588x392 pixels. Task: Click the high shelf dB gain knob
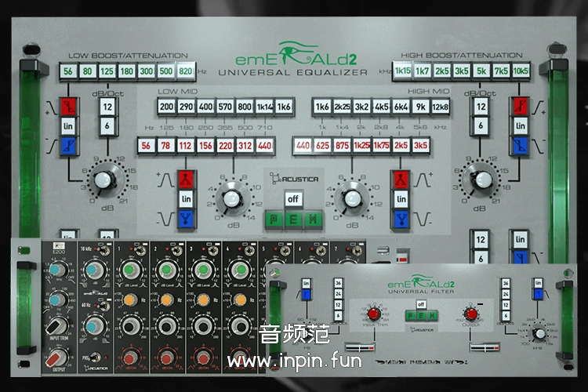tap(483, 180)
